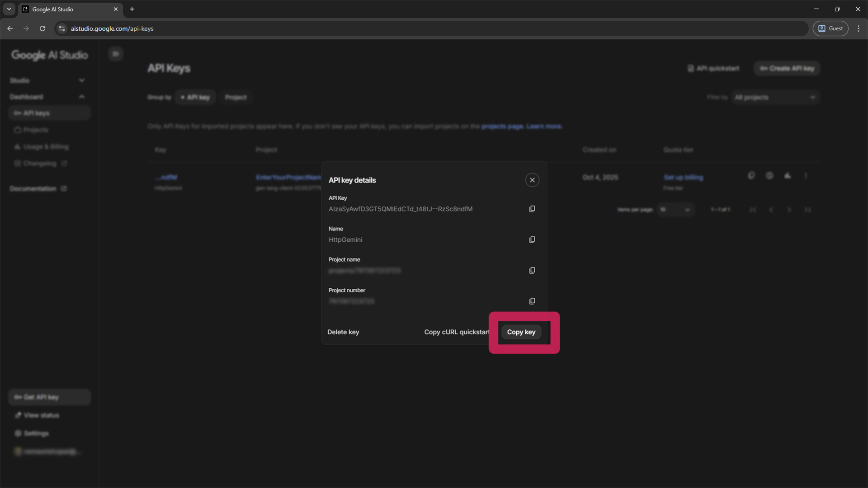Select the HttpGemini name text
Screen dimensions: 868x488
[x=345, y=239]
